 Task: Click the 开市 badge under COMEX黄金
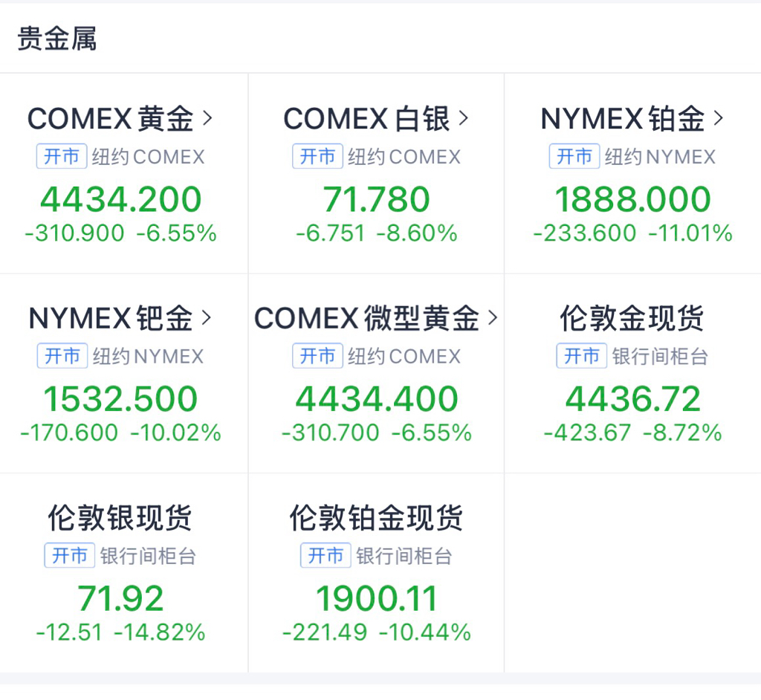[62, 156]
